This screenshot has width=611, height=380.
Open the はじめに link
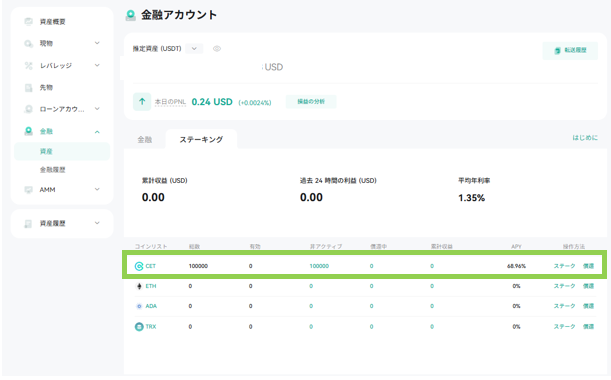pyautogui.click(x=585, y=138)
